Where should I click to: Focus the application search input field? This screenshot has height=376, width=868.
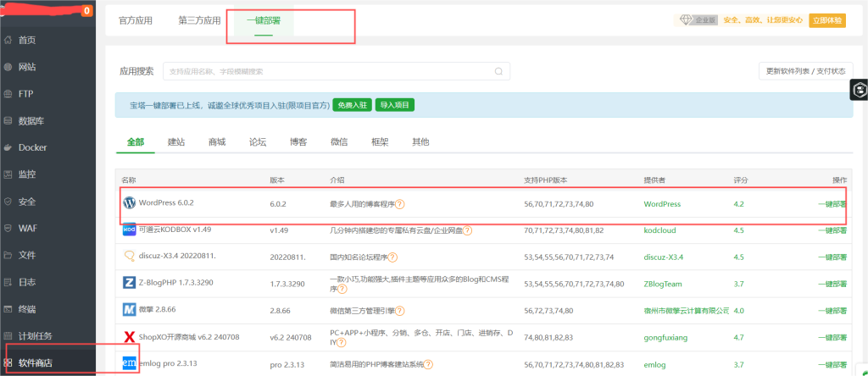pos(326,71)
